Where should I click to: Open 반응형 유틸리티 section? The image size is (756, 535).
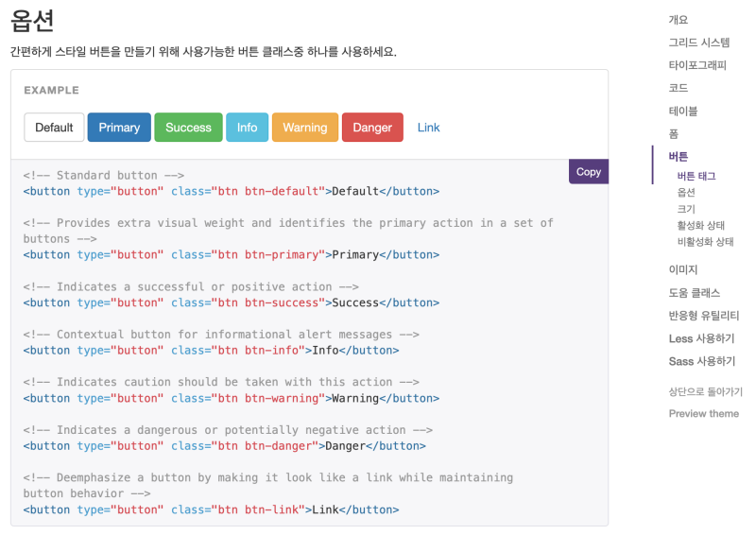point(703,316)
